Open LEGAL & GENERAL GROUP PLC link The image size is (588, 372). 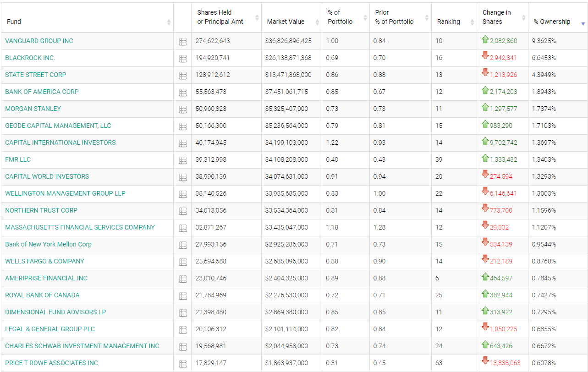[x=50, y=329]
